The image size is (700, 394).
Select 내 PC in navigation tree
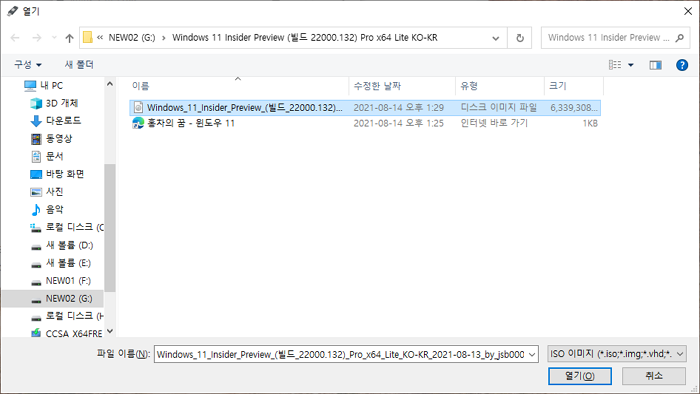44,85
